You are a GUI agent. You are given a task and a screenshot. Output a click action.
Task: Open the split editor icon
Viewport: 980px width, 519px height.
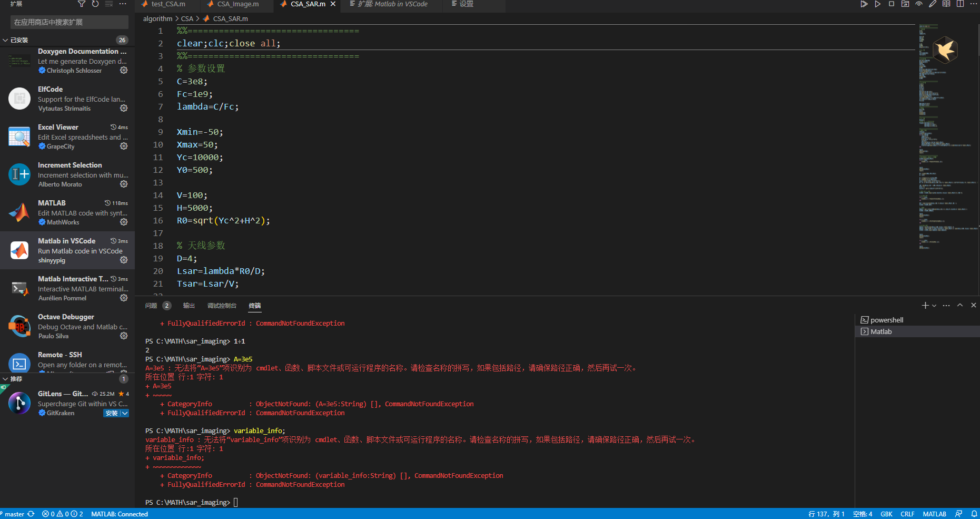(959, 4)
